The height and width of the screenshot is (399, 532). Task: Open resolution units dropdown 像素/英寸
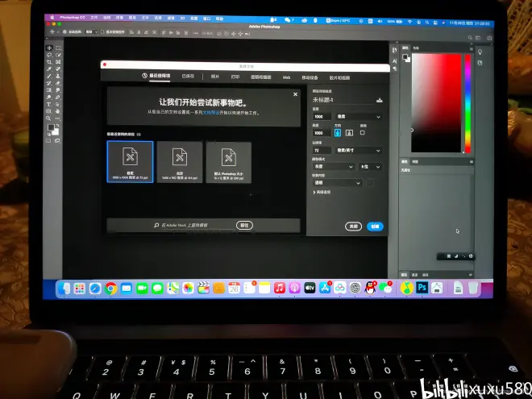359,150
